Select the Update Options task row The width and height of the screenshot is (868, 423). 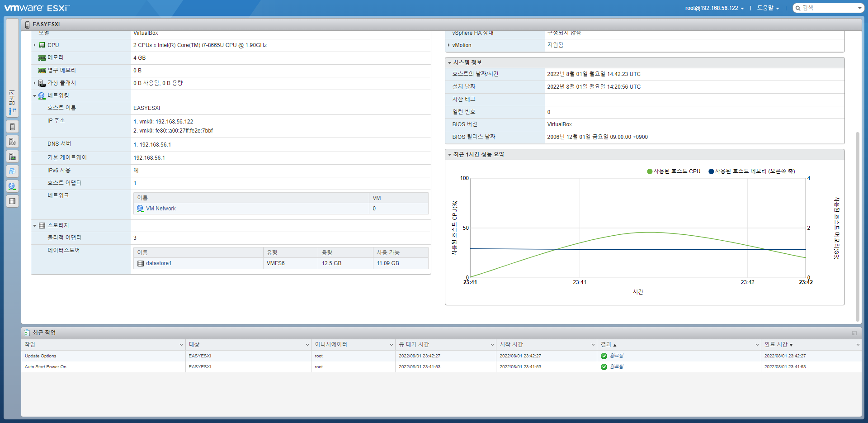(441, 356)
